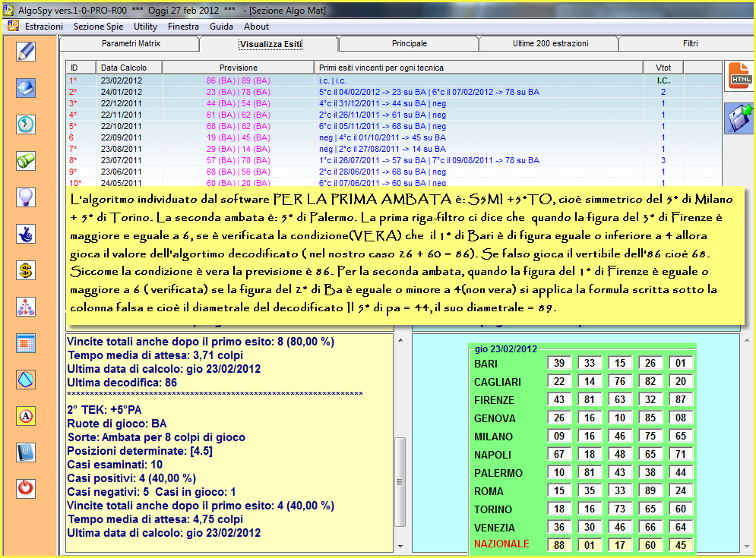Click the fifth PALERMO number 44
The width and height of the screenshot is (756, 558).
pyautogui.click(x=680, y=473)
